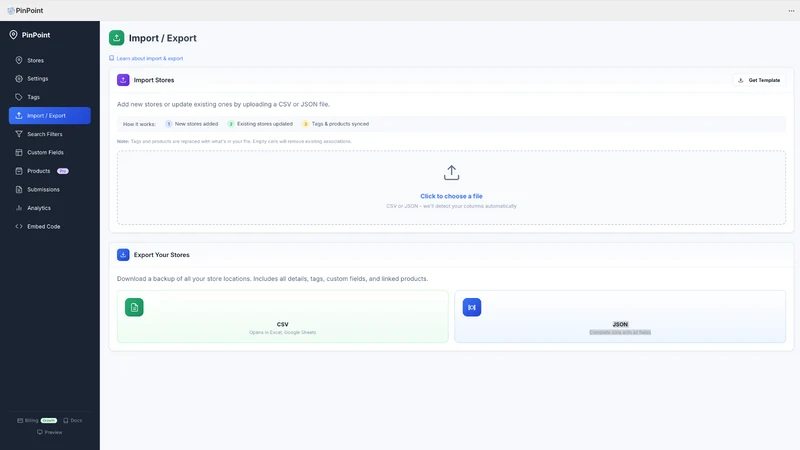Open the three-dots menu at top right

(x=791, y=11)
